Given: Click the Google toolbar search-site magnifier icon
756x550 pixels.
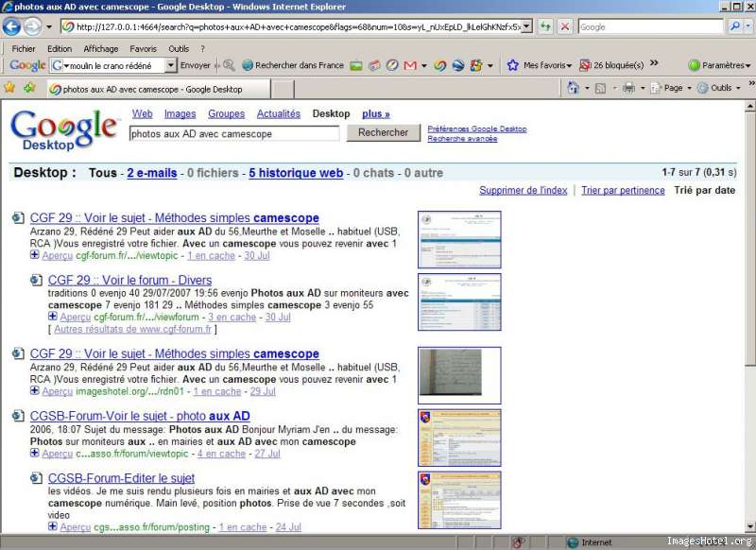Looking at the screenshot, I should point(229,65).
